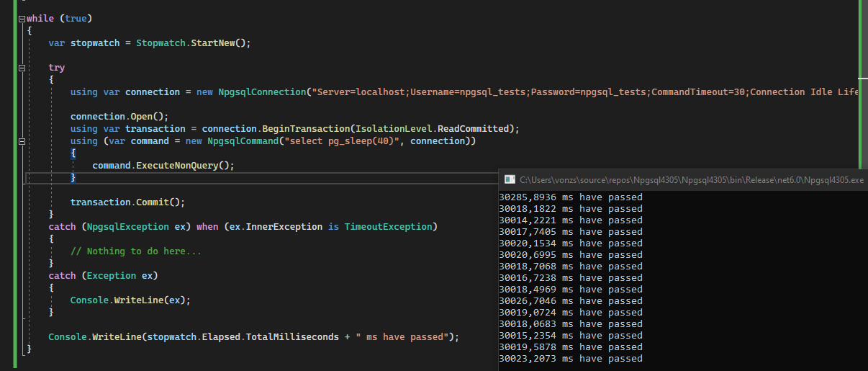Screen dimensions: 868x371
Task: Collapse the while (true) code block
Action: coord(22,18)
